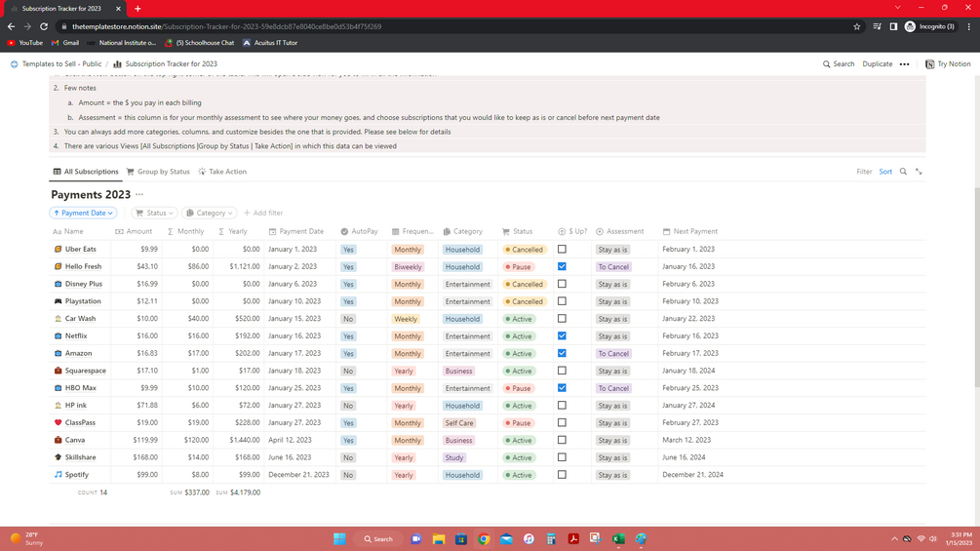Screen dimensions: 980x551
Task: Open the Chrome side panel icon
Action: click(x=894, y=27)
